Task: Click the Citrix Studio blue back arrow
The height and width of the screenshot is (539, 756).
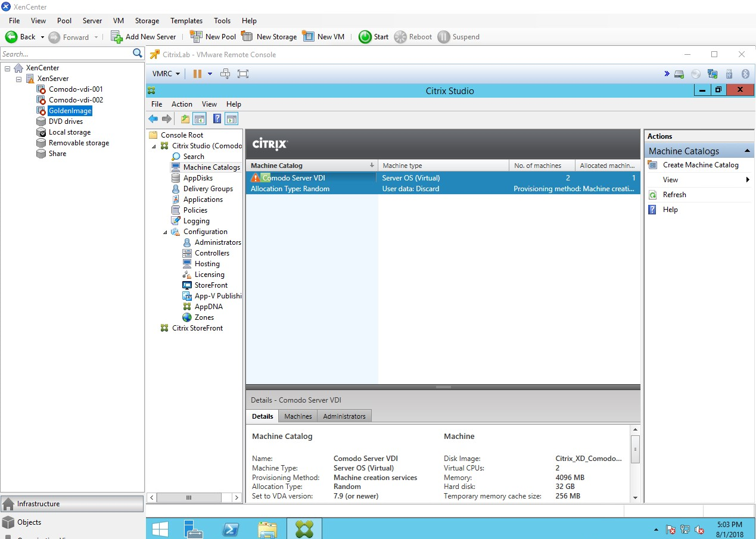Action: [154, 119]
